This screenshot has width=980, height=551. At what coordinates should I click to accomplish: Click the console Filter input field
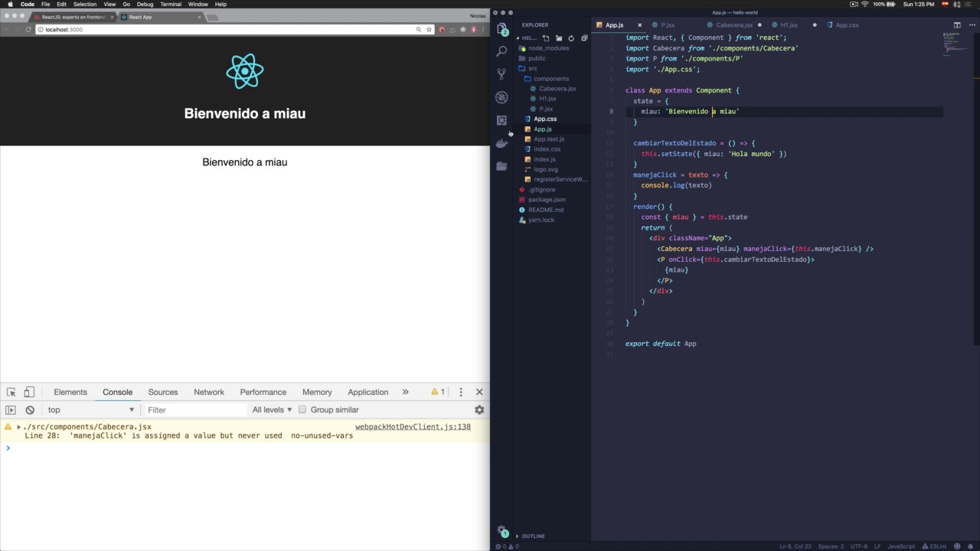(195, 409)
